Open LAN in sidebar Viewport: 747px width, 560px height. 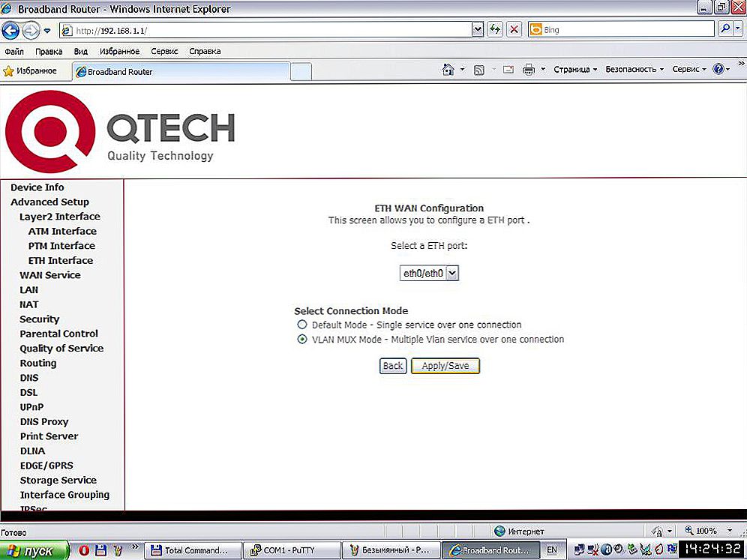pyautogui.click(x=28, y=290)
